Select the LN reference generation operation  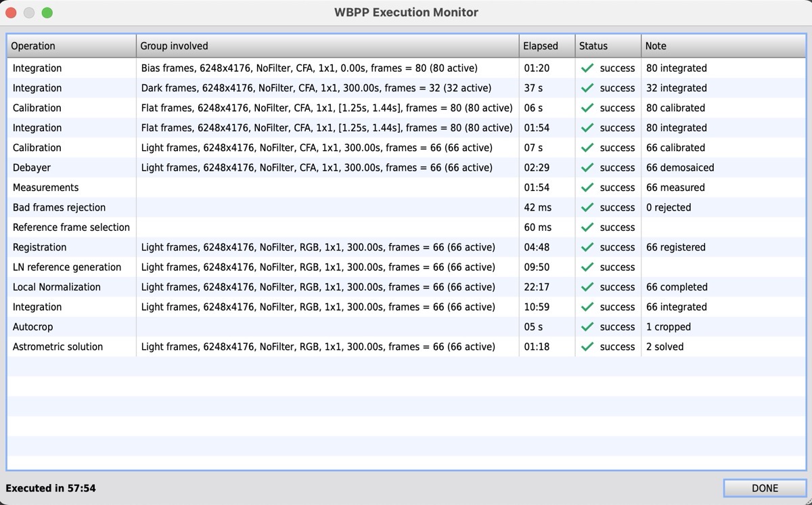click(x=67, y=267)
